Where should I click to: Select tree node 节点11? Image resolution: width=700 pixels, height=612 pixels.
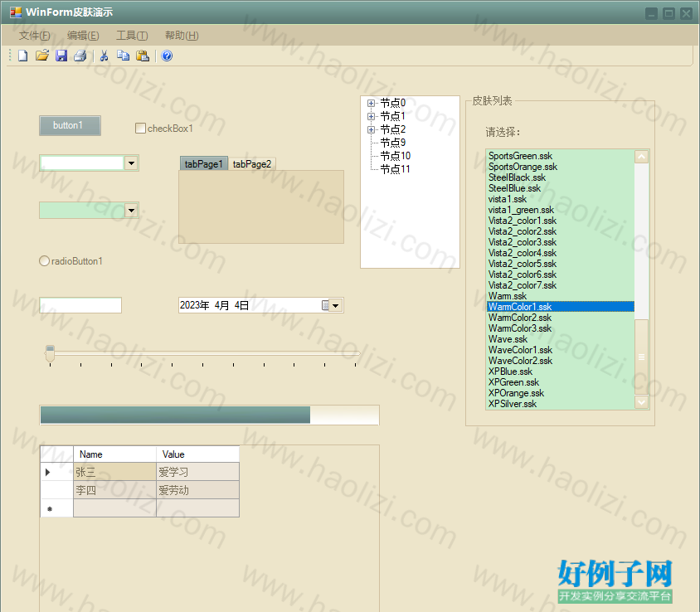click(x=395, y=169)
